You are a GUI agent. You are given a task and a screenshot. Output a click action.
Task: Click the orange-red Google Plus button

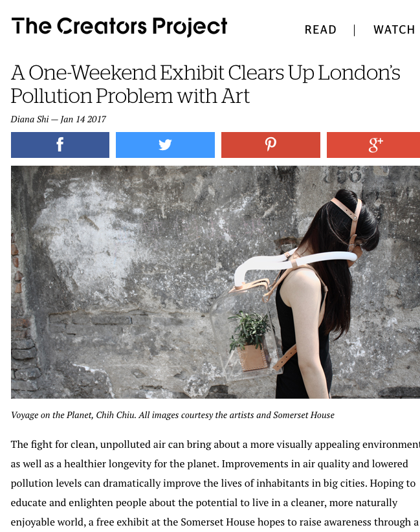click(x=373, y=145)
